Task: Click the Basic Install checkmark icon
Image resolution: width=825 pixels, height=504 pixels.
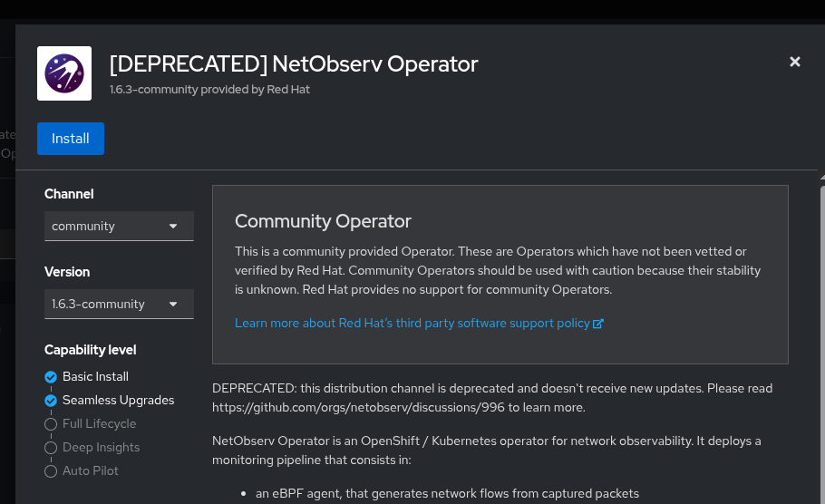Action: (x=51, y=377)
